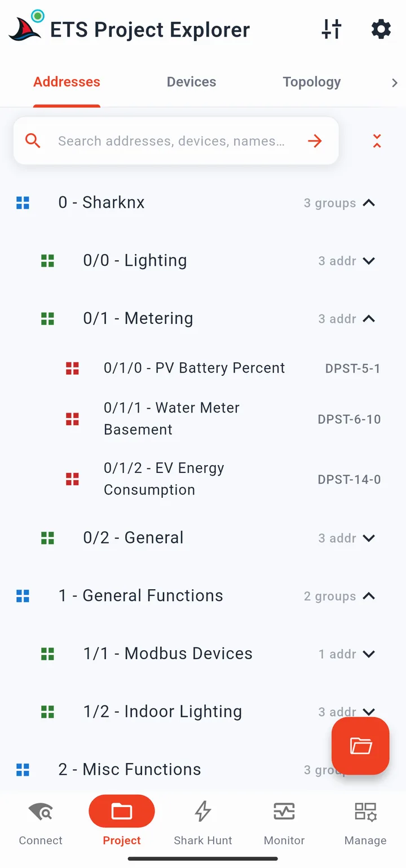The height and width of the screenshot is (868, 406).
Task: Open Manage in bottom navigation
Action: point(365,823)
